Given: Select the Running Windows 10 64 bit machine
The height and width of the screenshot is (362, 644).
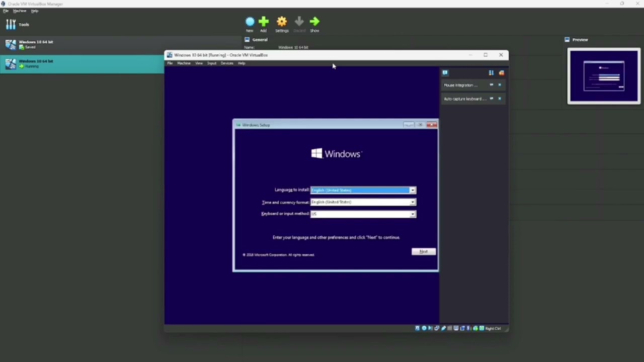Looking at the screenshot, I should [82, 64].
